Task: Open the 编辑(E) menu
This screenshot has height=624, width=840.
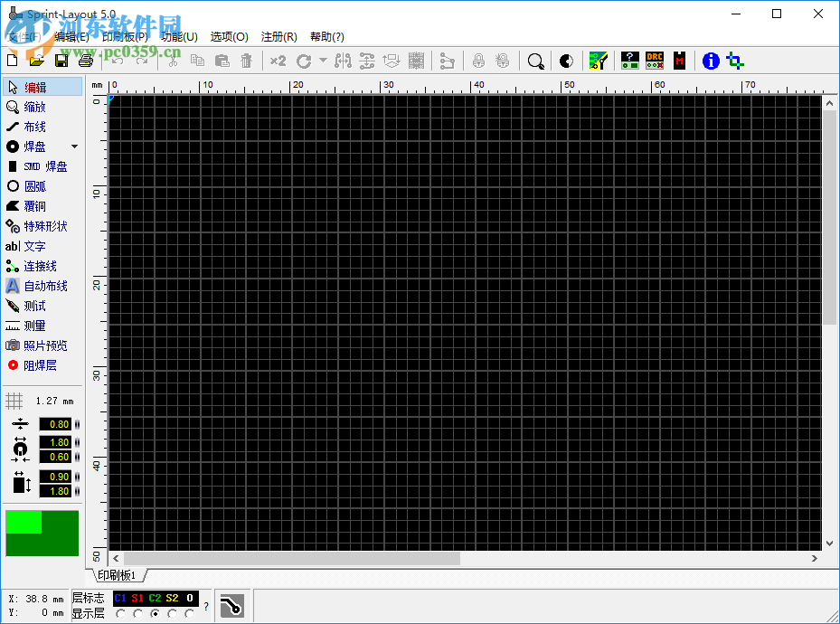Action: (71, 36)
